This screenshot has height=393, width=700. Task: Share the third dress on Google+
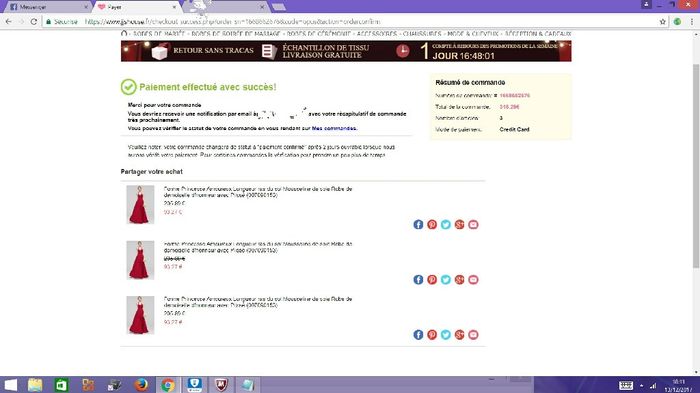[459, 334]
